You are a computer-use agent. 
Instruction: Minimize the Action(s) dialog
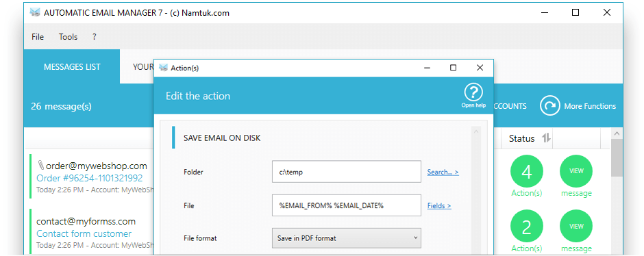[x=428, y=68]
